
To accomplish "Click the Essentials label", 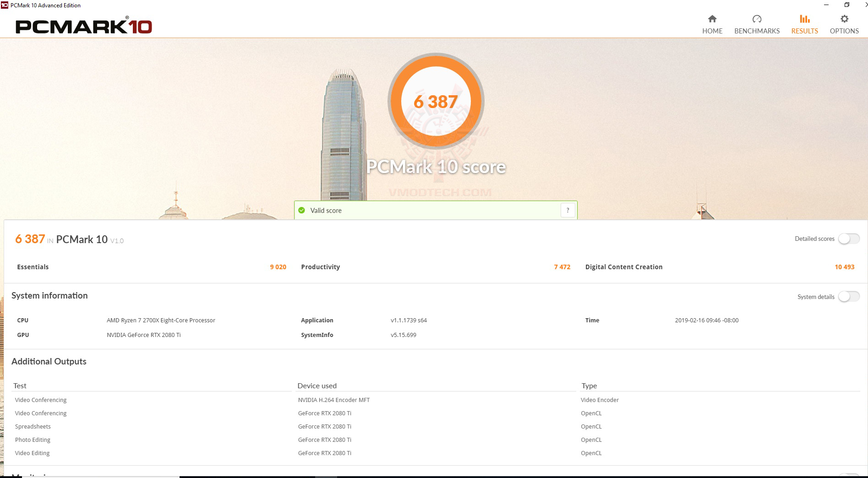I will coord(33,267).
